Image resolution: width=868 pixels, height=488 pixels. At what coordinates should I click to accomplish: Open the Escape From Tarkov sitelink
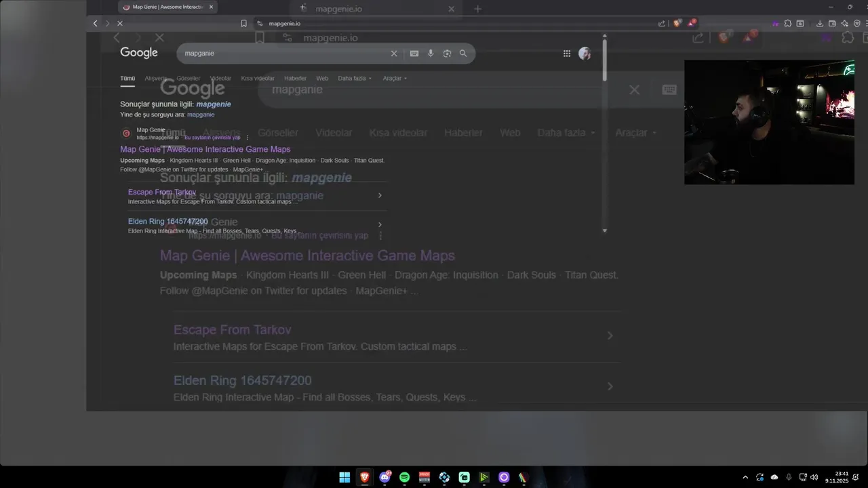tap(162, 192)
